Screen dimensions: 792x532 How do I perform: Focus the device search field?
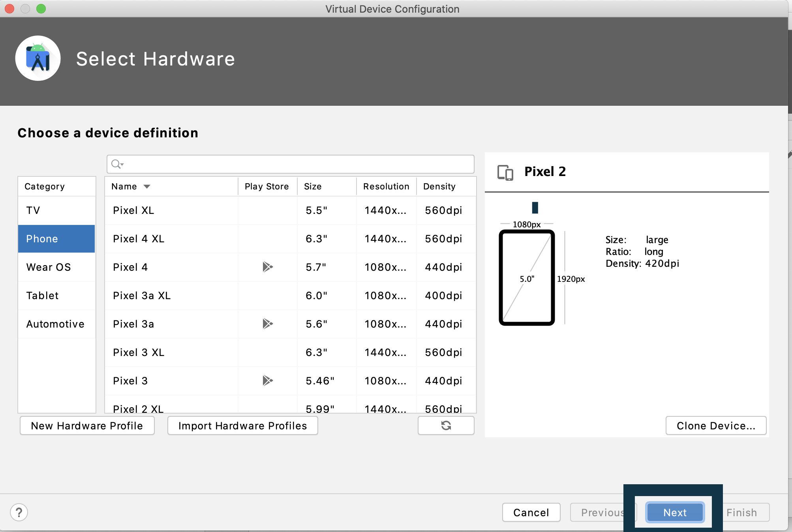(296, 164)
